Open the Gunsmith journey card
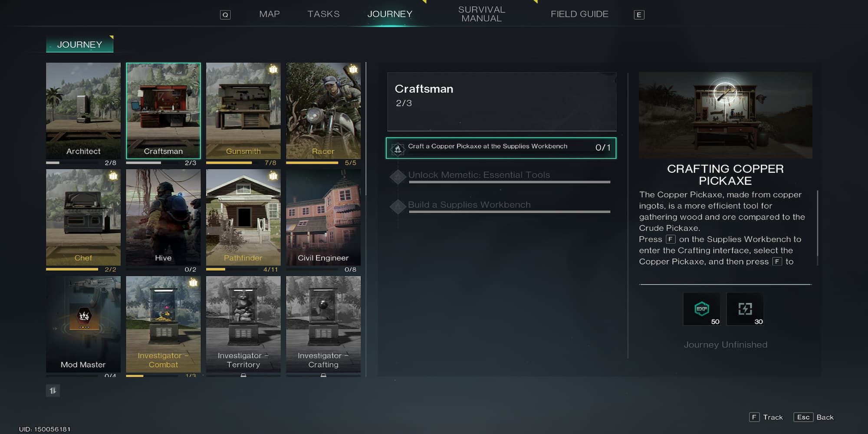 click(x=243, y=111)
